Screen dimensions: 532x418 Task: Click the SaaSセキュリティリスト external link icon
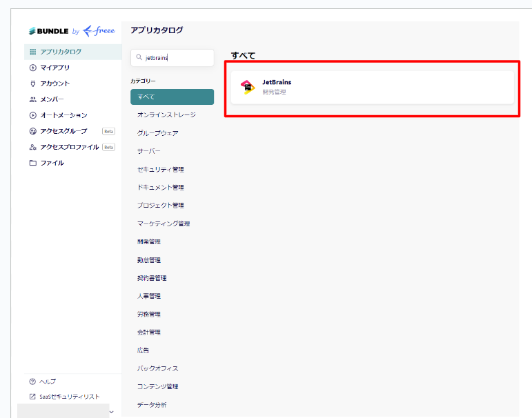[32, 397]
